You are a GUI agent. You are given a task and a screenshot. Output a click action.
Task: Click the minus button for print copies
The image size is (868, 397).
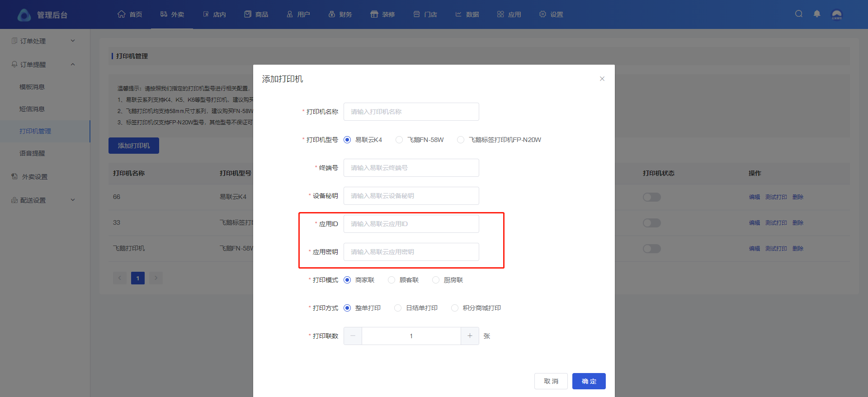(x=353, y=336)
